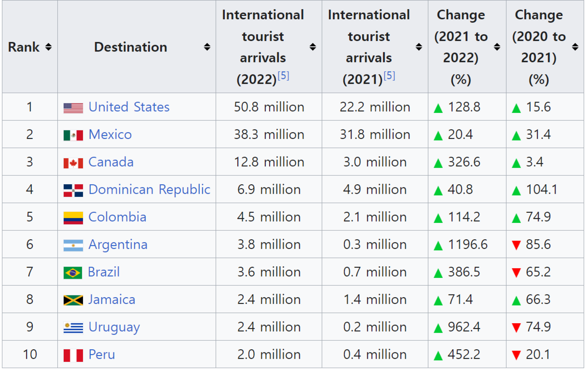Open the Uruguay country link
588x371 pixels.
[x=114, y=327]
